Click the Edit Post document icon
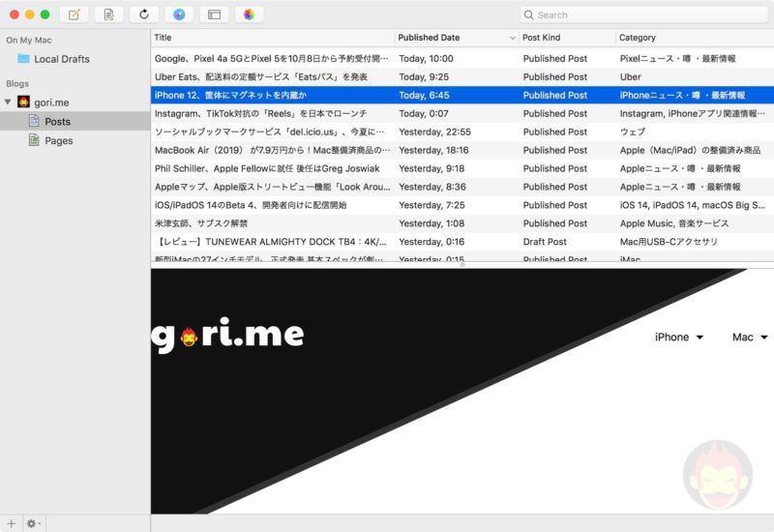The image size is (774, 532). (x=108, y=15)
